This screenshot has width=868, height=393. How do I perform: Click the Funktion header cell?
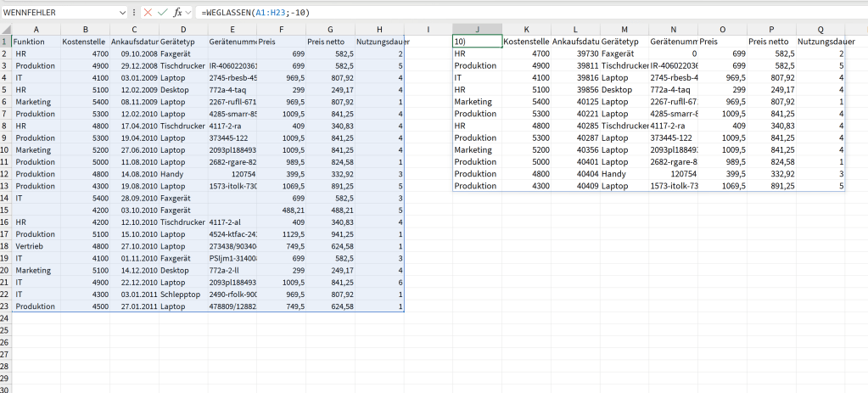pyautogui.click(x=36, y=42)
